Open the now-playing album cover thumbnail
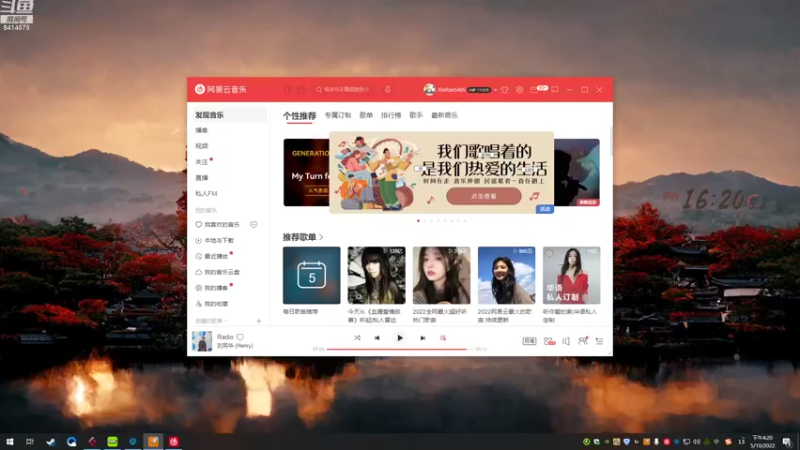This screenshot has height=450, width=800. tap(202, 341)
